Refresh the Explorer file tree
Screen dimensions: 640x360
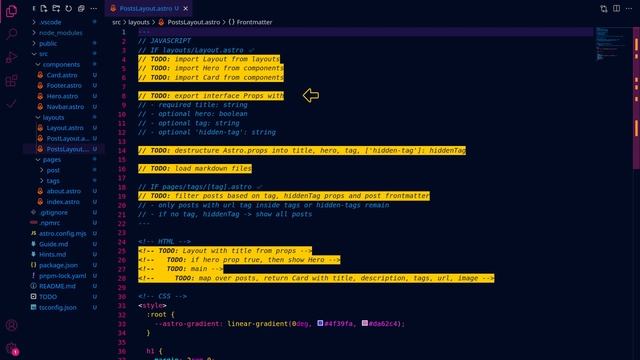coord(69,9)
